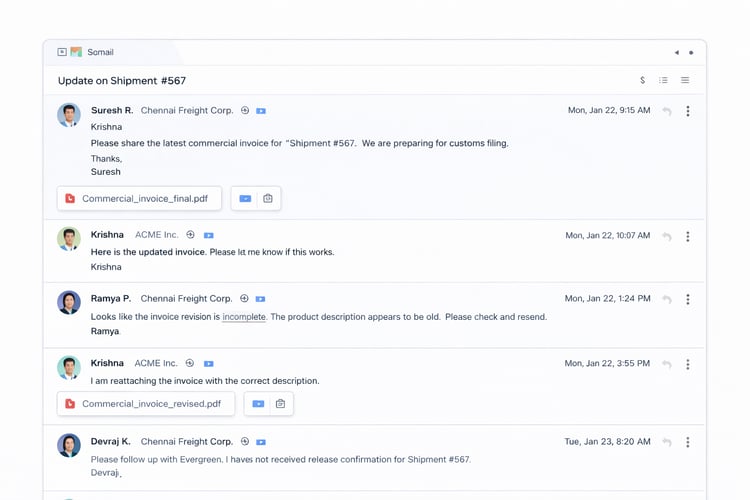Click clipboard icon beside Commercial_invoice_revised.pdf
The height and width of the screenshot is (500, 750).
click(x=280, y=404)
